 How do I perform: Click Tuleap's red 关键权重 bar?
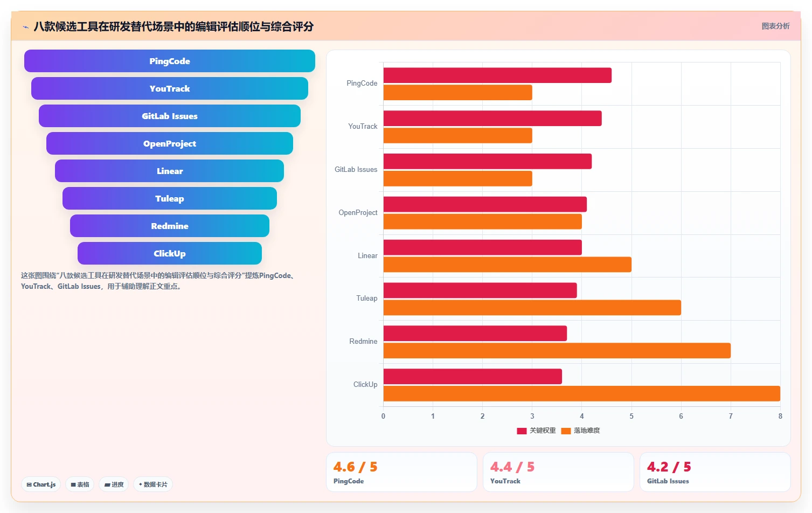point(480,290)
